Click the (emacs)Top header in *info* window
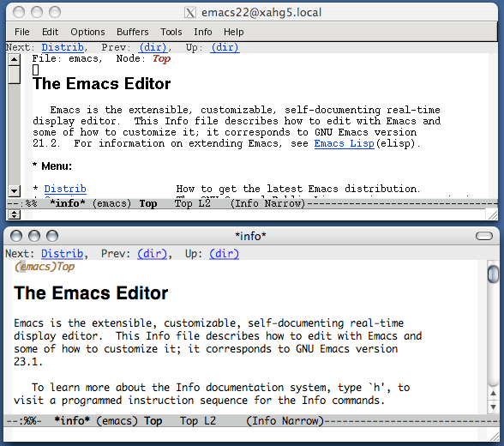 [45, 267]
